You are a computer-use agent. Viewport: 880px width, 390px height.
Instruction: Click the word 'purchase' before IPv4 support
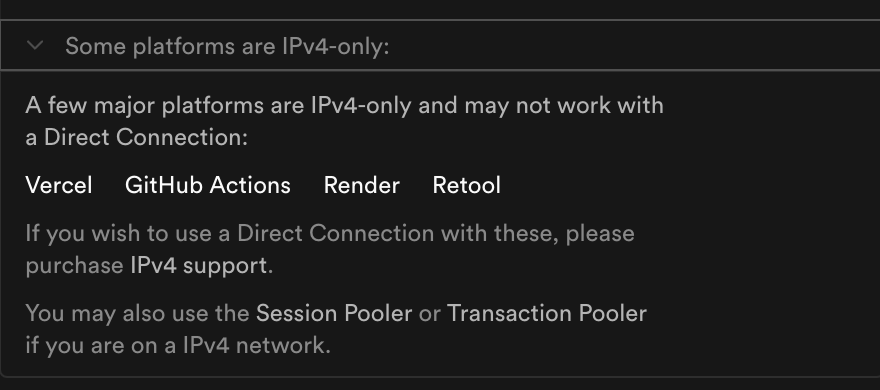tap(75, 265)
